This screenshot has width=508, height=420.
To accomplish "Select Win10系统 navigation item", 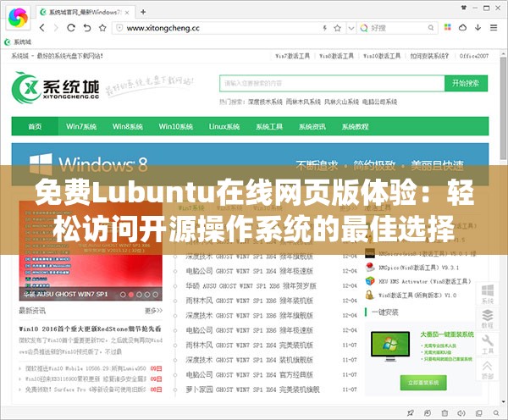I will coord(176,126).
